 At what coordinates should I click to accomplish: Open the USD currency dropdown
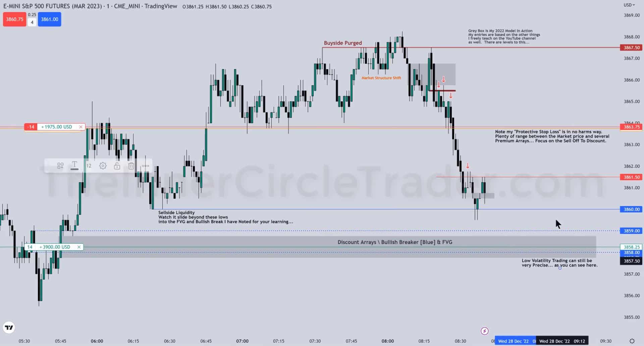(x=629, y=5)
